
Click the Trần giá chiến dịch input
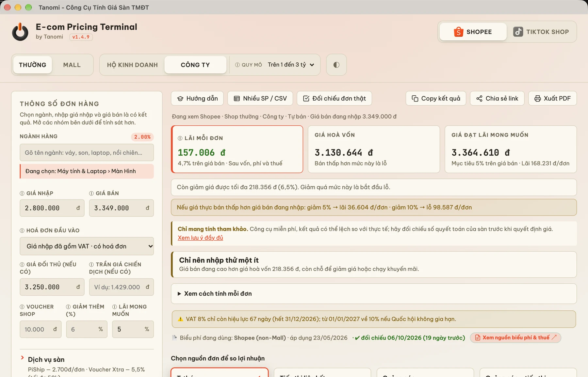[121, 287]
